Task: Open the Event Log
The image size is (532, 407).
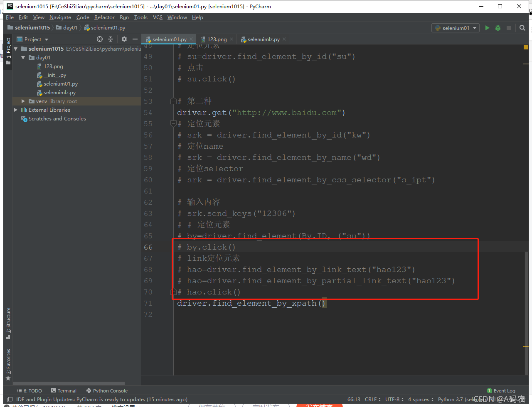Action: 501,391
